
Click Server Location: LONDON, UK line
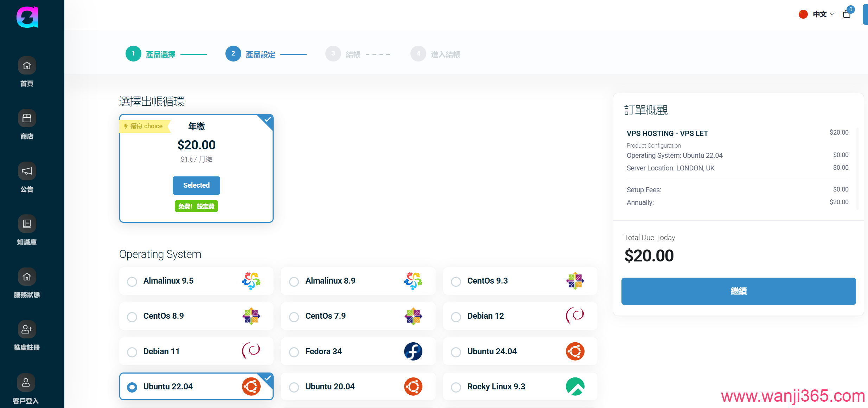(670, 168)
